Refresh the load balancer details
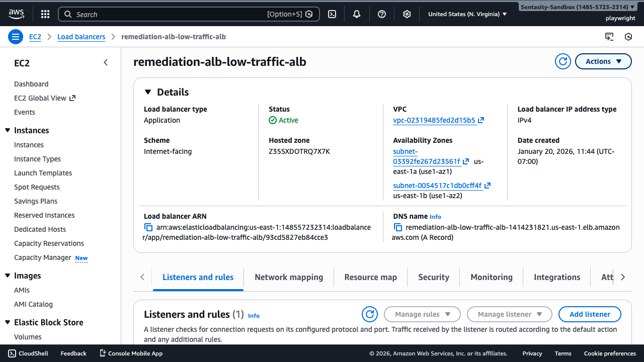The image size is (644, 362). [x=562, y=61]
